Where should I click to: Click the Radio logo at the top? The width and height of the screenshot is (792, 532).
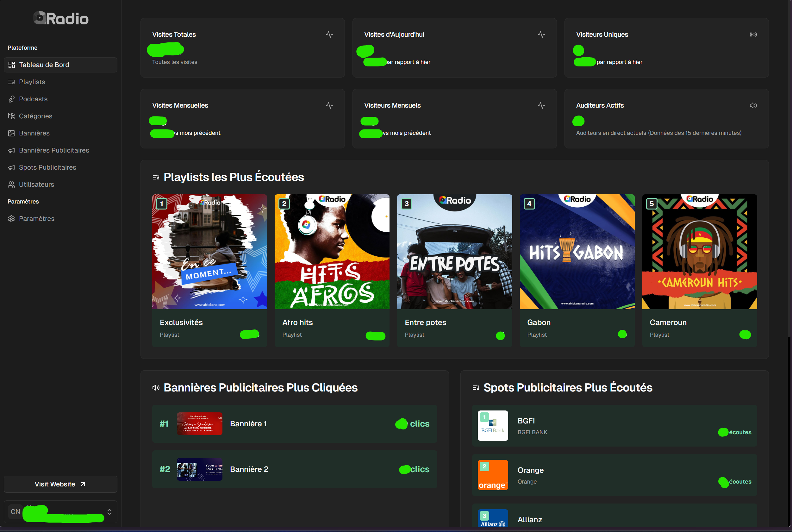click(60, 18)
